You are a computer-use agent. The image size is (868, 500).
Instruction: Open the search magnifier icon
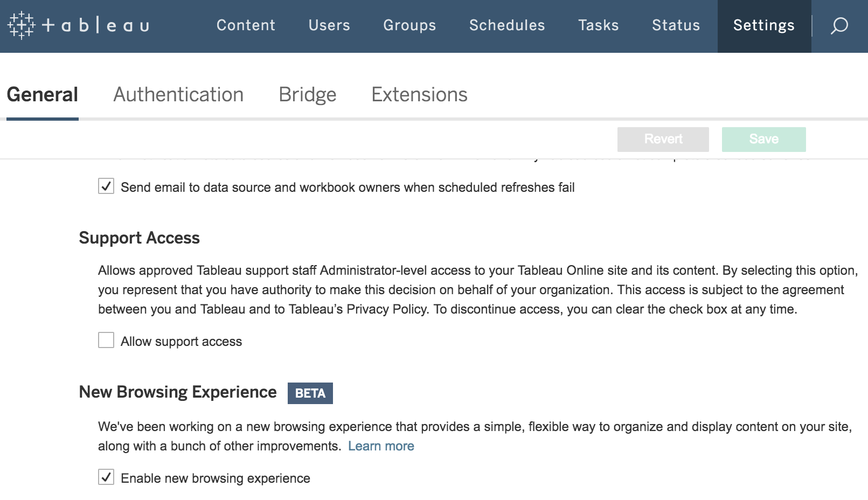pos(839,26)
